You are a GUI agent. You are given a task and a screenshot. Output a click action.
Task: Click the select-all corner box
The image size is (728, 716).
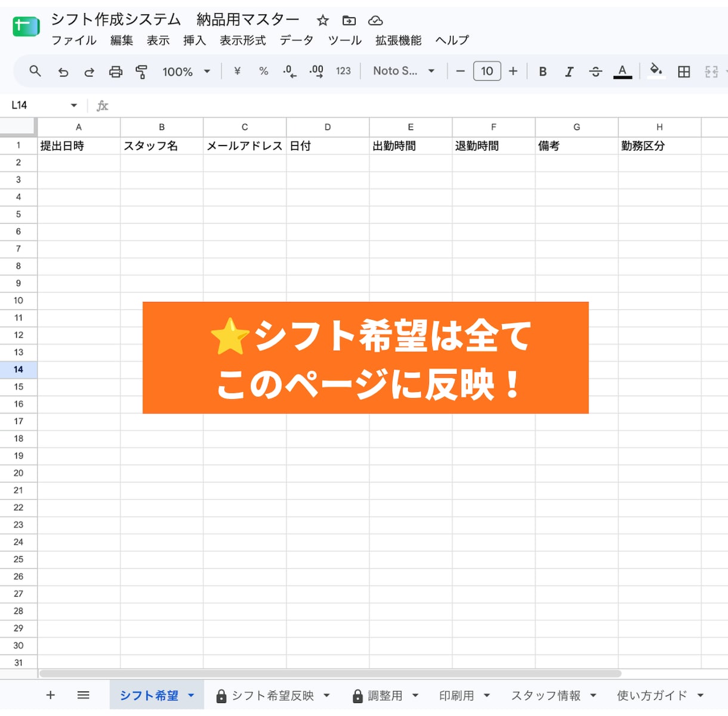(x=18, y=126)
